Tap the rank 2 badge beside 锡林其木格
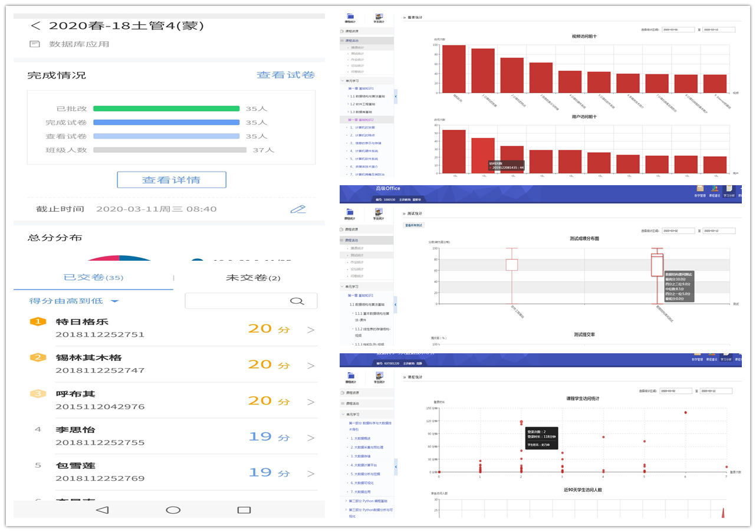The image size is (756, 532). pyautogui.click(x=38, y=357)
